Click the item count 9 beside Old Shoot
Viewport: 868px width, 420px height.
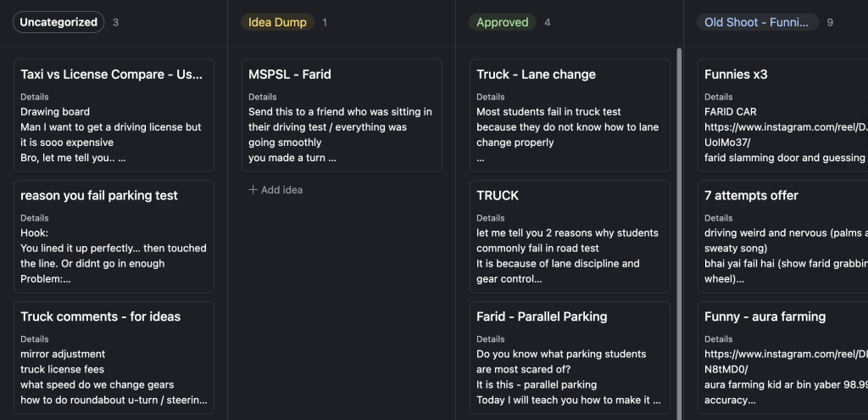tap(830, 22)
